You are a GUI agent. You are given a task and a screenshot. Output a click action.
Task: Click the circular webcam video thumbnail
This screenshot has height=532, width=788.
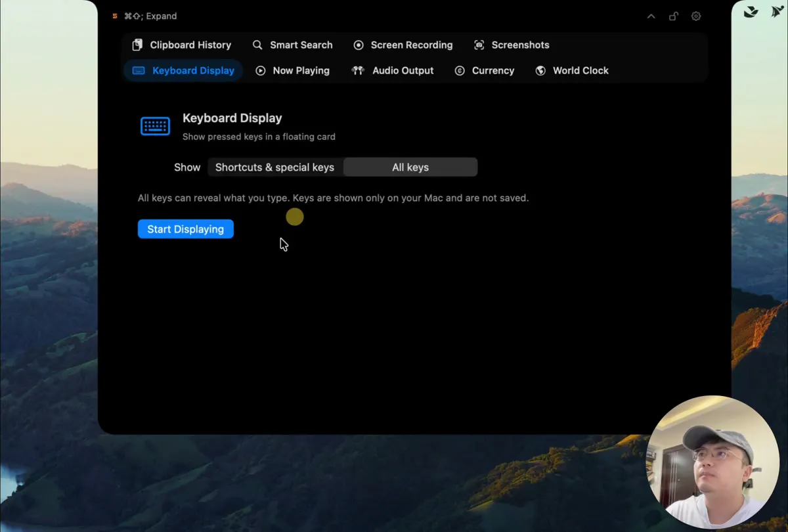[712, 461]
